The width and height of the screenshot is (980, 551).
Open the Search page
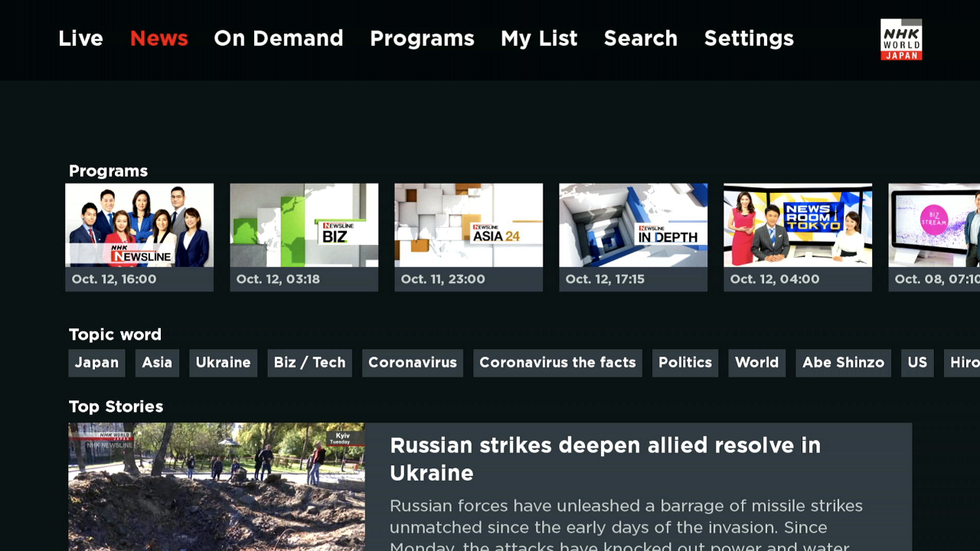pos(640,38)
